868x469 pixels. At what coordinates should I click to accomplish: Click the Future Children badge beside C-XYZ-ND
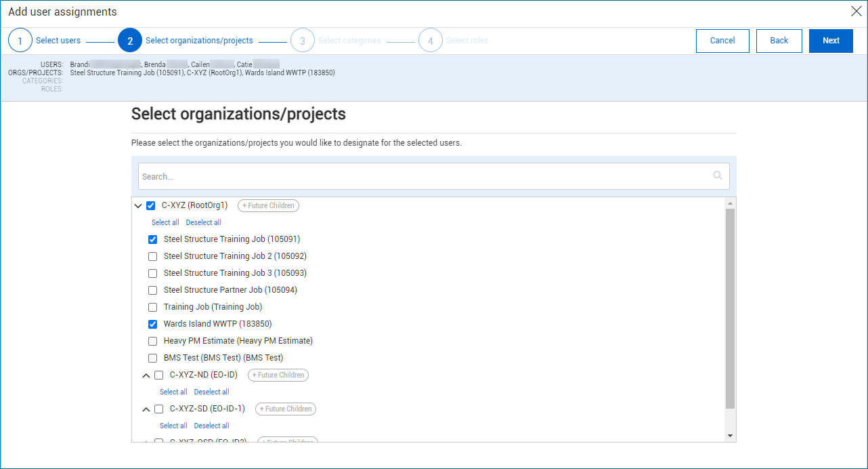click(x=278, y=375)
